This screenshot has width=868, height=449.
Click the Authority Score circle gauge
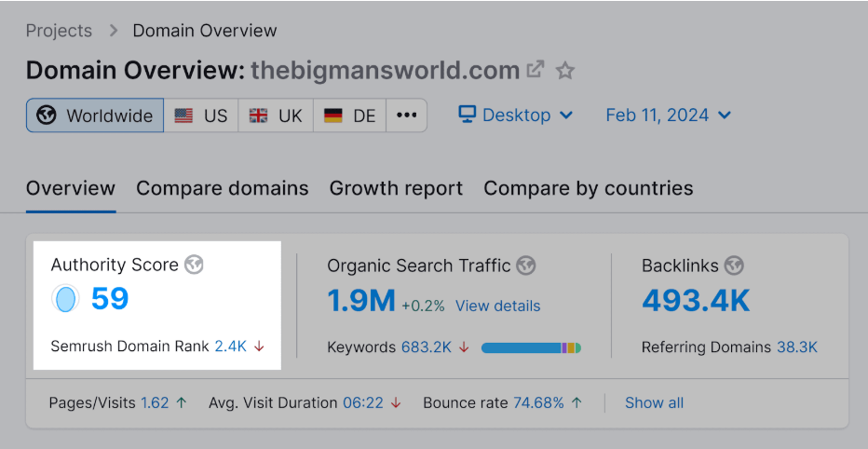click(65, 298)
